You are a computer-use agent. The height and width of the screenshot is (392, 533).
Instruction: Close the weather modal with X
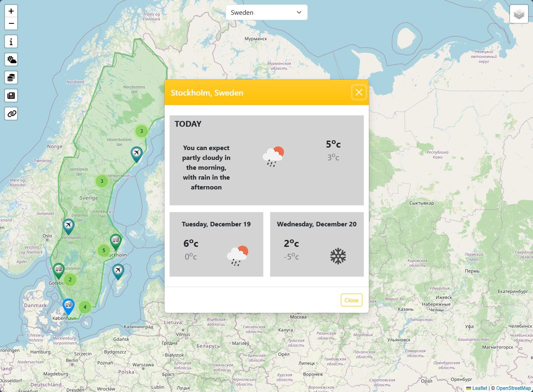point(359,92)
